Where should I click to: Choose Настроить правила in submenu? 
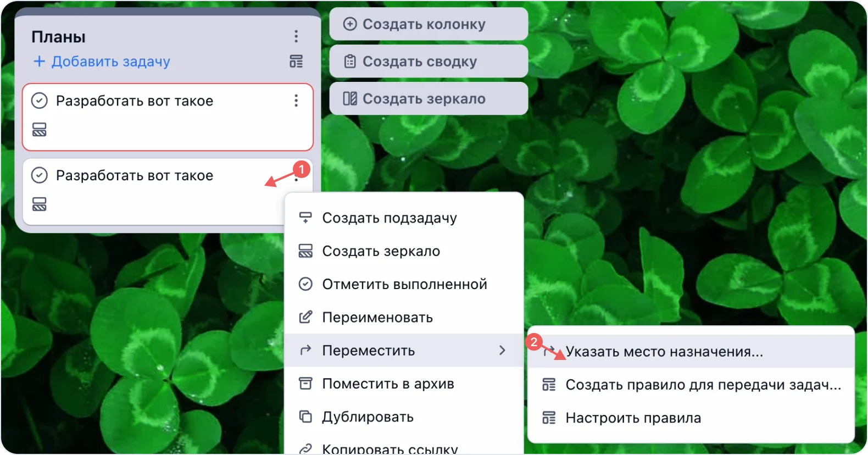(x=691, y=418)
